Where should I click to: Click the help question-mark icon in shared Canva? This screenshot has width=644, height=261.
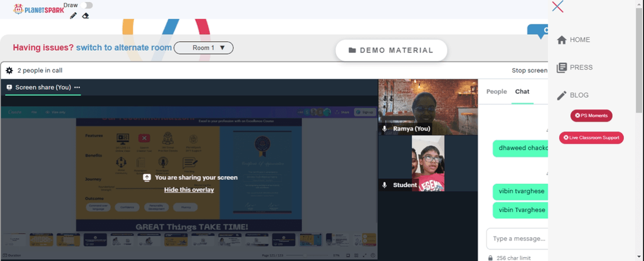tap(372, 255)
